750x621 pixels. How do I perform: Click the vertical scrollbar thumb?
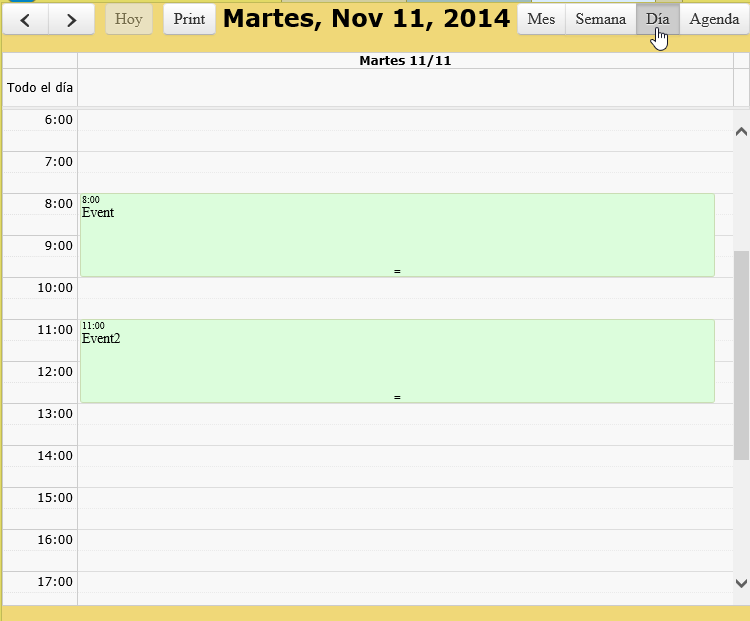(x=741, y=355)
